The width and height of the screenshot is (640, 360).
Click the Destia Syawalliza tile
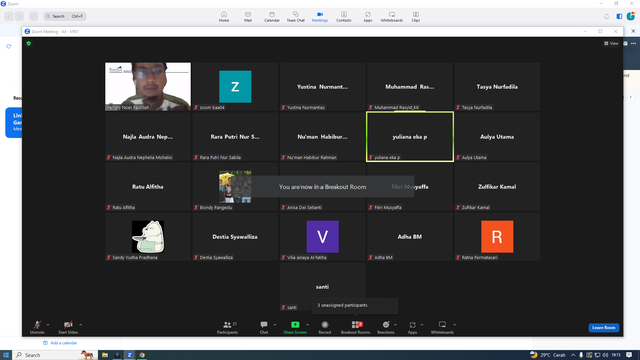[x=235, y=237]
